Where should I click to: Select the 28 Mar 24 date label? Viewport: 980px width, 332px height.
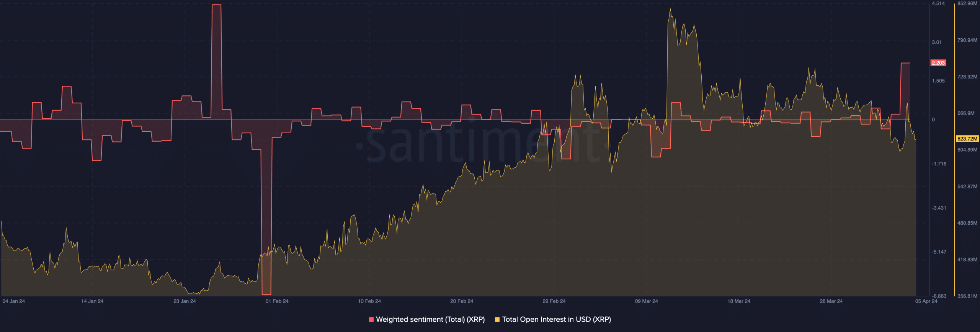coord(831,301)
